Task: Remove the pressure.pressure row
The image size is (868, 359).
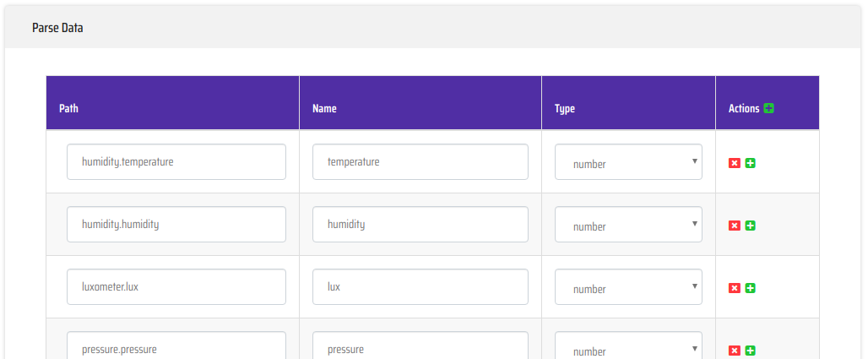Action: (734, 351)
